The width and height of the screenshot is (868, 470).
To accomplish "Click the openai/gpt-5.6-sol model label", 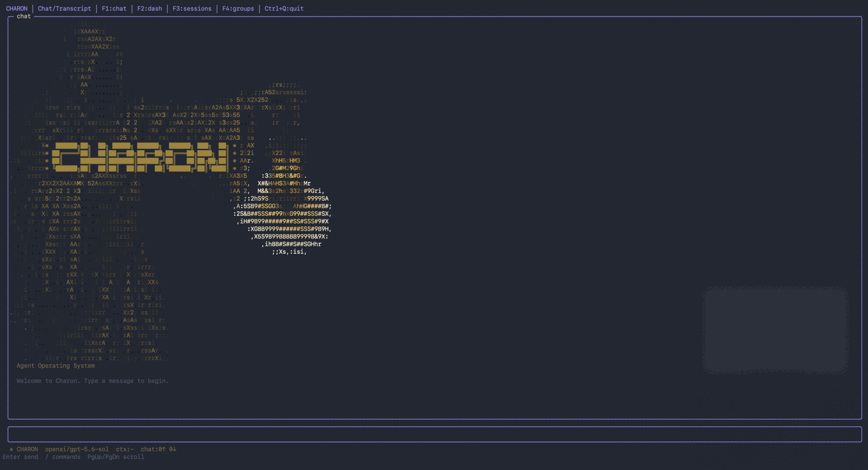I will click(77, 449).
